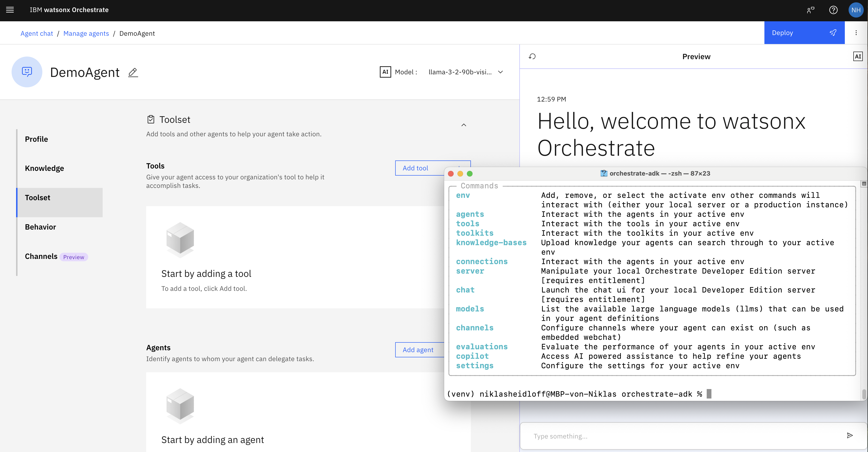Click the 12:59 PM timestamp in Preview
The image size is (868, 452).
pyautogui.click(x=551, y=99)
